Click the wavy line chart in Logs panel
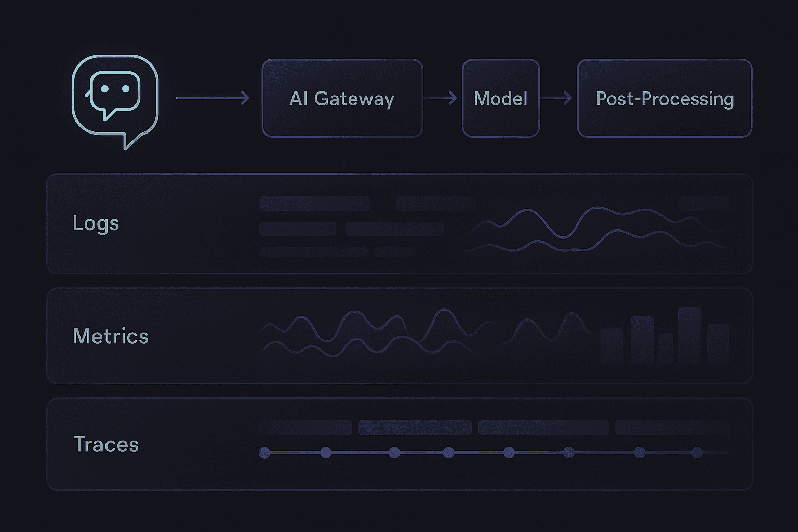Screen dimensions: 798x532 click(597, 230)
